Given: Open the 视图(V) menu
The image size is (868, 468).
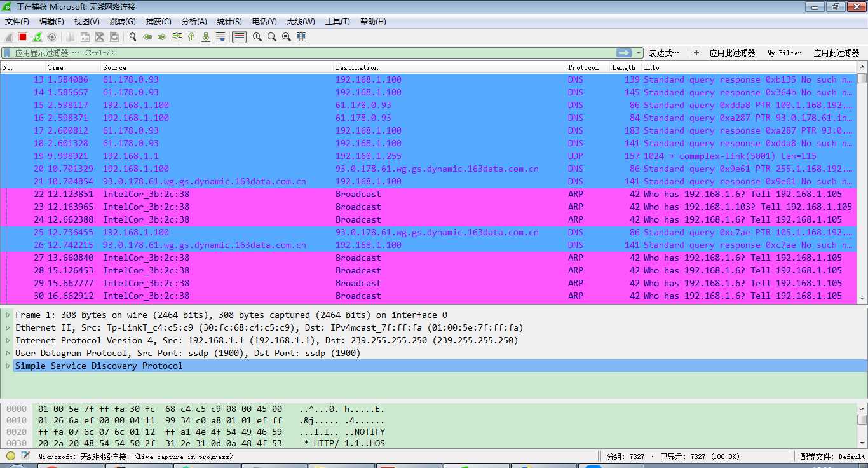Looking at the screenshot, I should 86,22.
